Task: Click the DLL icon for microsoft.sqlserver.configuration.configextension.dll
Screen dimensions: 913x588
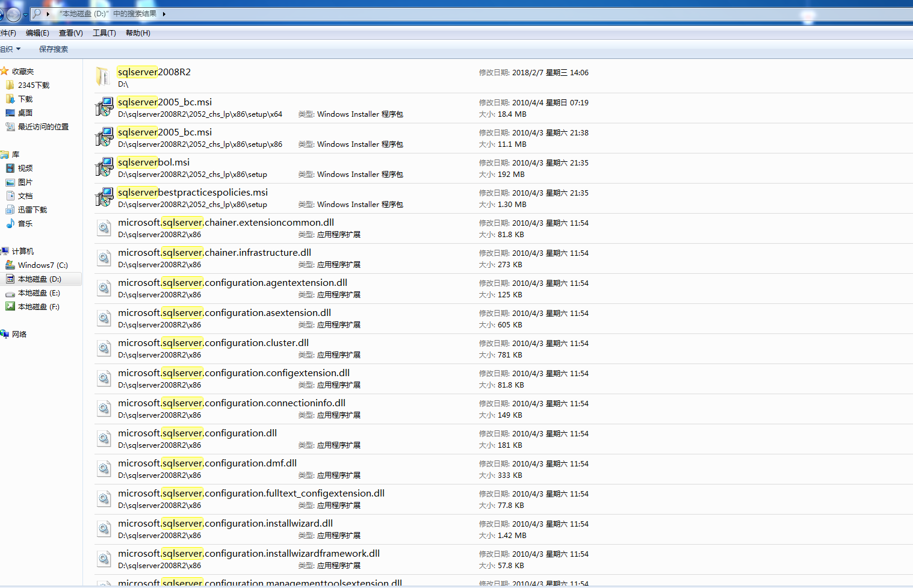Action: tap(104, 379)
